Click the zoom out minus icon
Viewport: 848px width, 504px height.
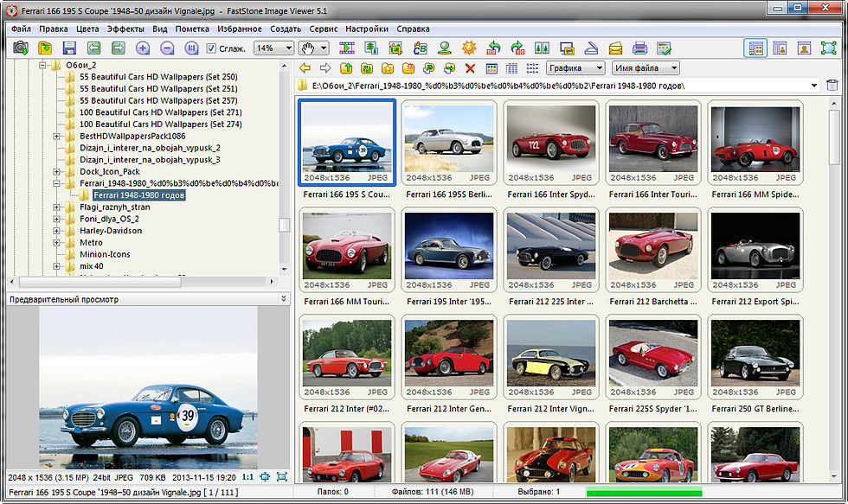(x=167, y=48)
